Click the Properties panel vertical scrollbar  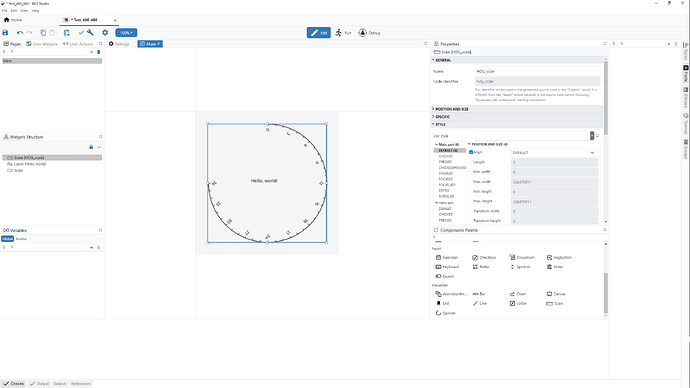coord(606,98)
